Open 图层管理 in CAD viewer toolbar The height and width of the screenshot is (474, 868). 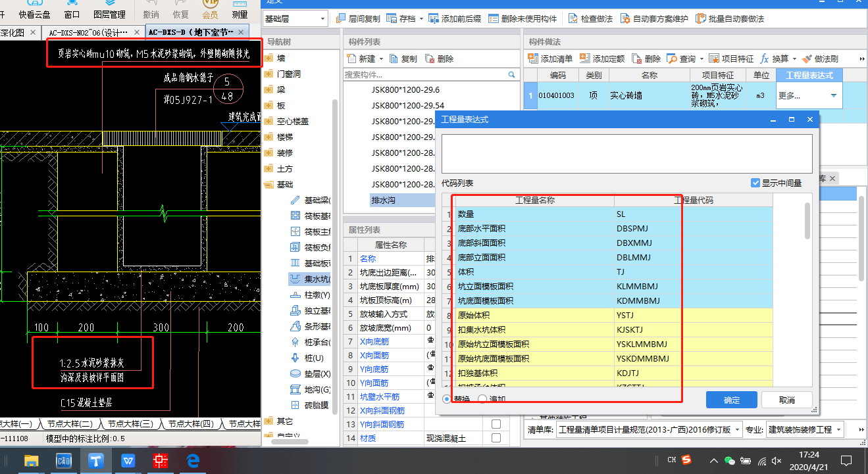[x=109, y=10]
